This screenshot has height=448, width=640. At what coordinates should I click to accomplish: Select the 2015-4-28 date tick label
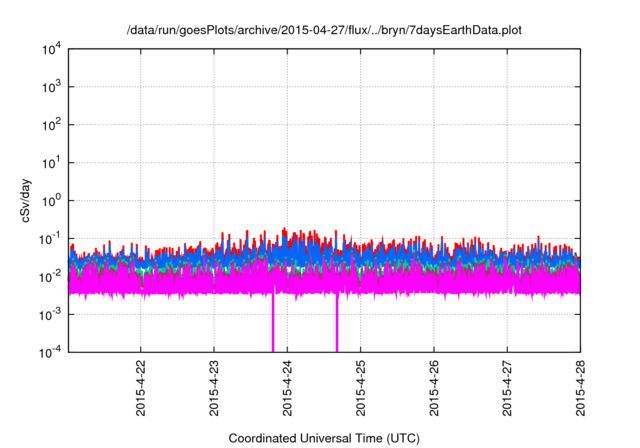tap(580, 388)
